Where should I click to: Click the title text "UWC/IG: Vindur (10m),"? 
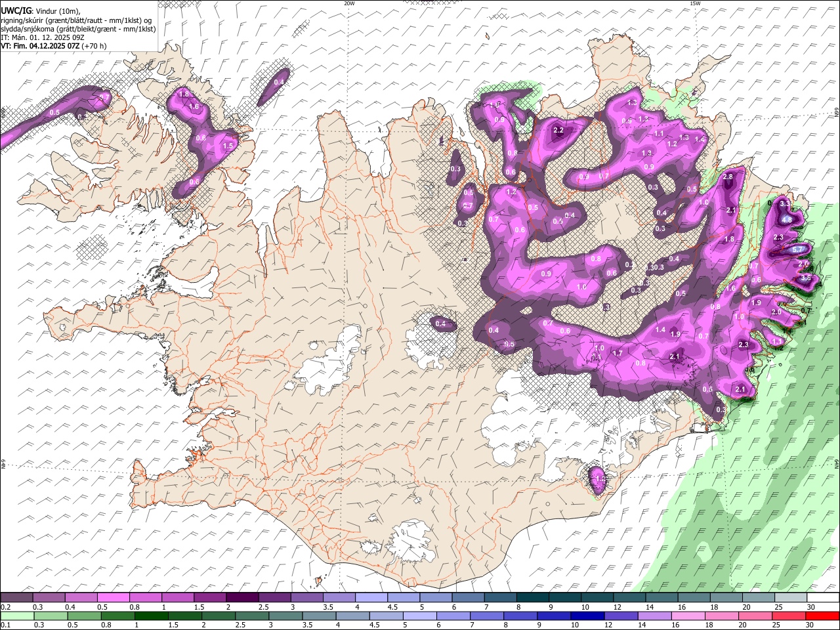40,11
